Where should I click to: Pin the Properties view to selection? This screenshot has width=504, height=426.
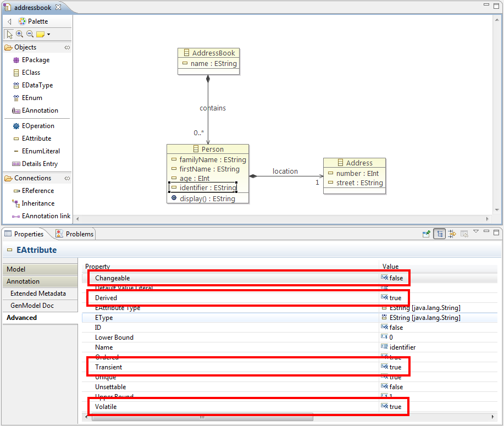[x=426, y=234]
